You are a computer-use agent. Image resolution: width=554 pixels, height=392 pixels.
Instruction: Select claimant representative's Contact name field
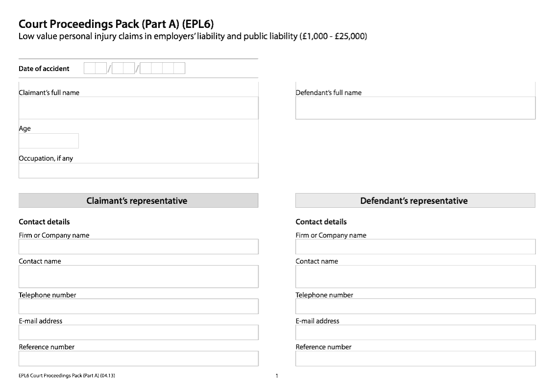(x=138, y=276)
